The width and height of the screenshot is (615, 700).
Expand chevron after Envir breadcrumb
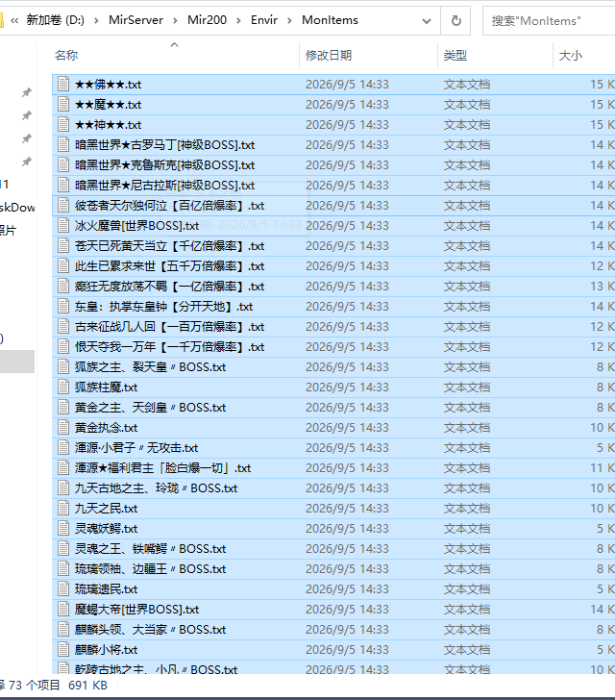tap(289, 20)
